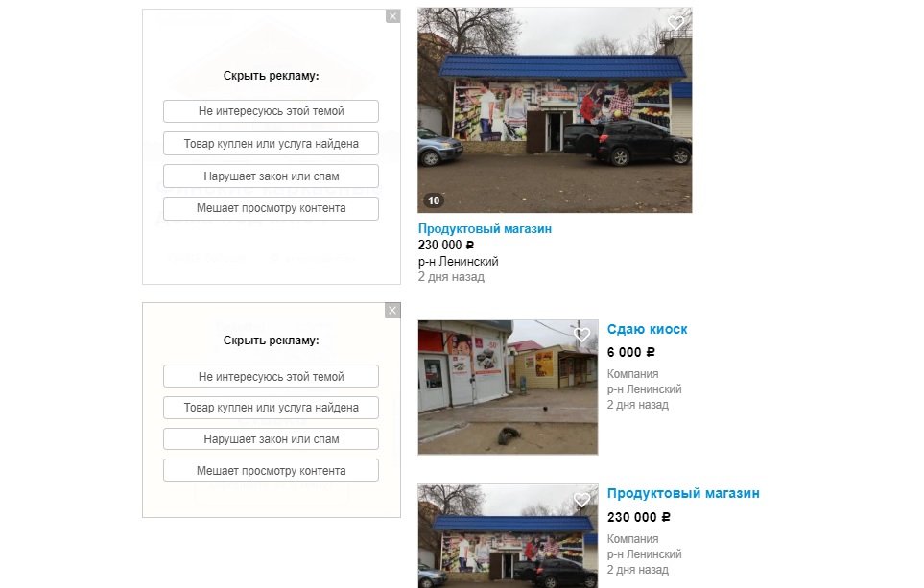Open the top Продуктовый магазин title link
The image size is (924, 588).
click(x=485, y=228)
